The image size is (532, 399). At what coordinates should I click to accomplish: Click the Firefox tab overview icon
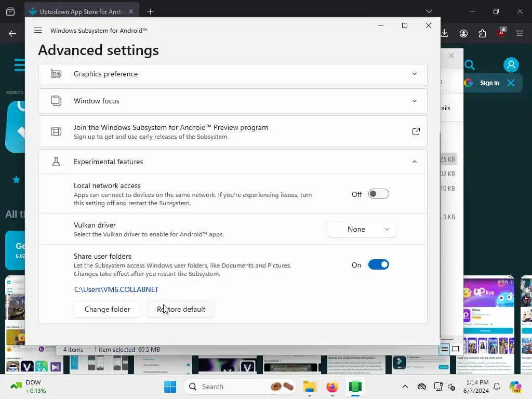10,11
